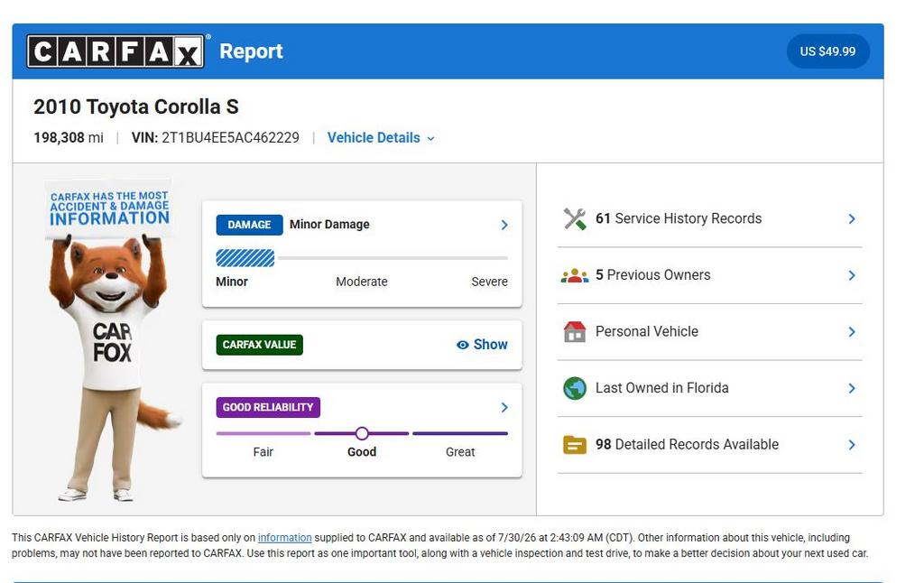
Task: Expand the 98 Detailed Records Available arrow
Action: [852, 445]
